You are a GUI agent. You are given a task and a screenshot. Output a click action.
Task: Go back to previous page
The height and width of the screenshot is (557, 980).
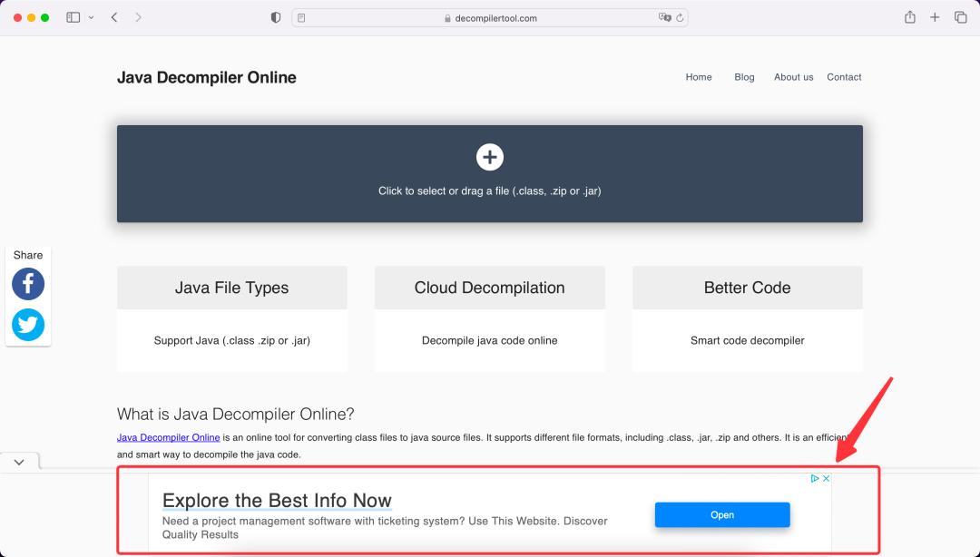coord(114,17)
